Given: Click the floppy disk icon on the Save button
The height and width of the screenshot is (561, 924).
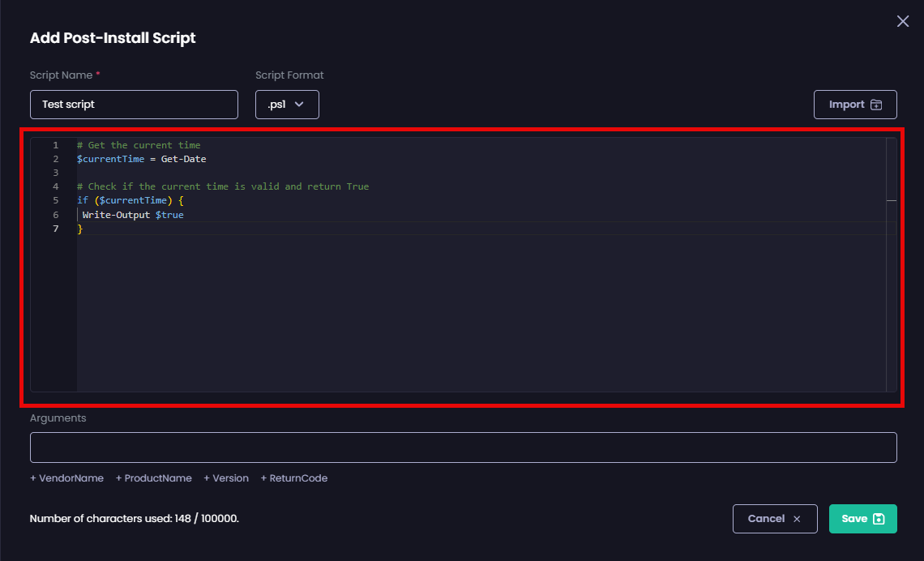Looking at the screenshot, I should (877, 518).
